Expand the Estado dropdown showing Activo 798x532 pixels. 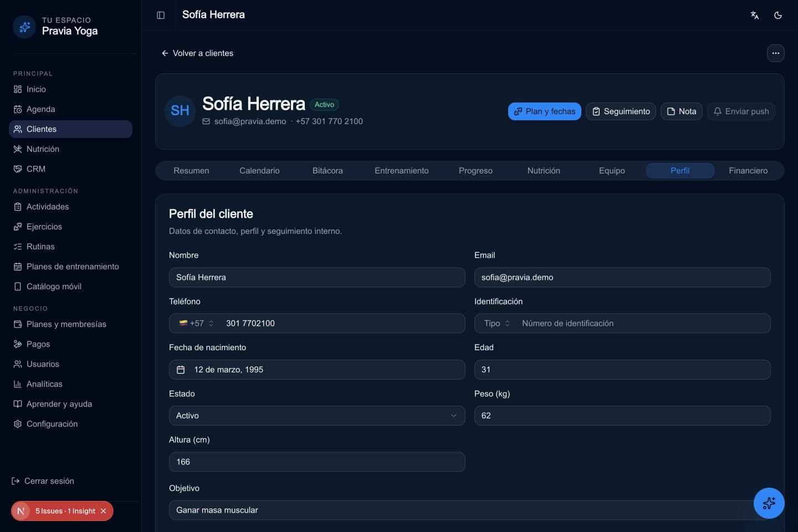[317, 416]
